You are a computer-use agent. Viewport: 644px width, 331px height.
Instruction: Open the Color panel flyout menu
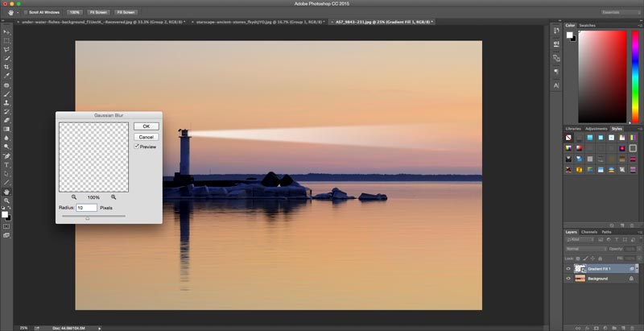[640, 26]
